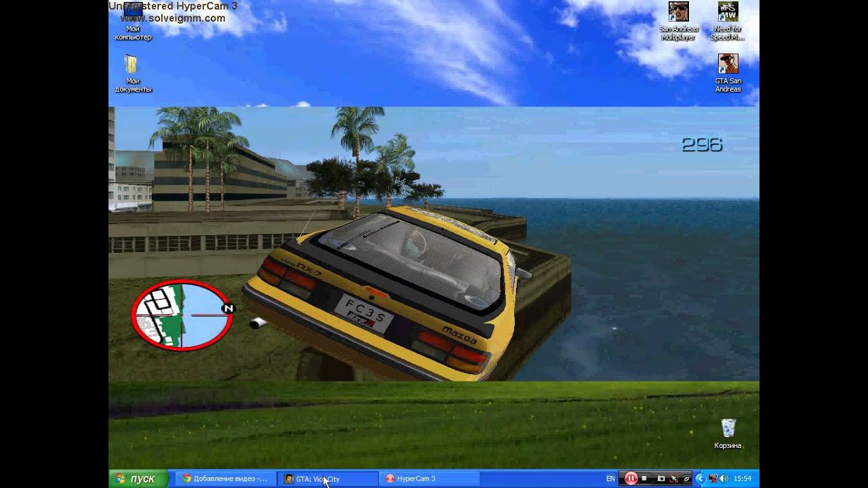
Task: Click the 296 counter in the game
Action: (x=702, y=144)
